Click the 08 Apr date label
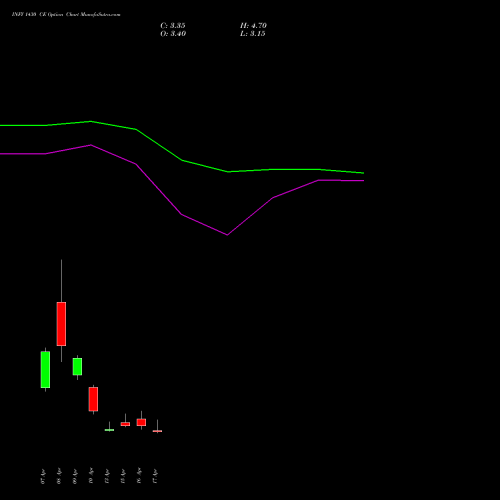This screenshot has height=500, width=500. [x=59, y=476]
